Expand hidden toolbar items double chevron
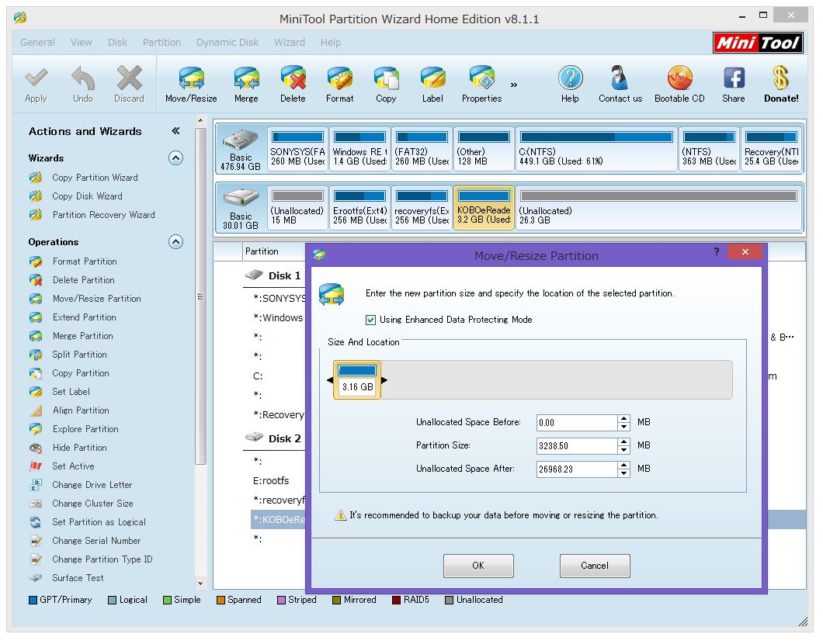 point(514,85)
